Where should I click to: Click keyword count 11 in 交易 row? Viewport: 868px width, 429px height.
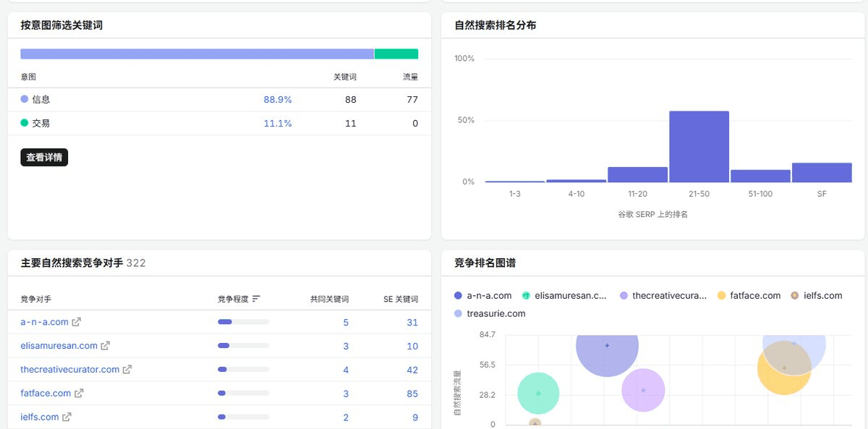coord(350,124)
